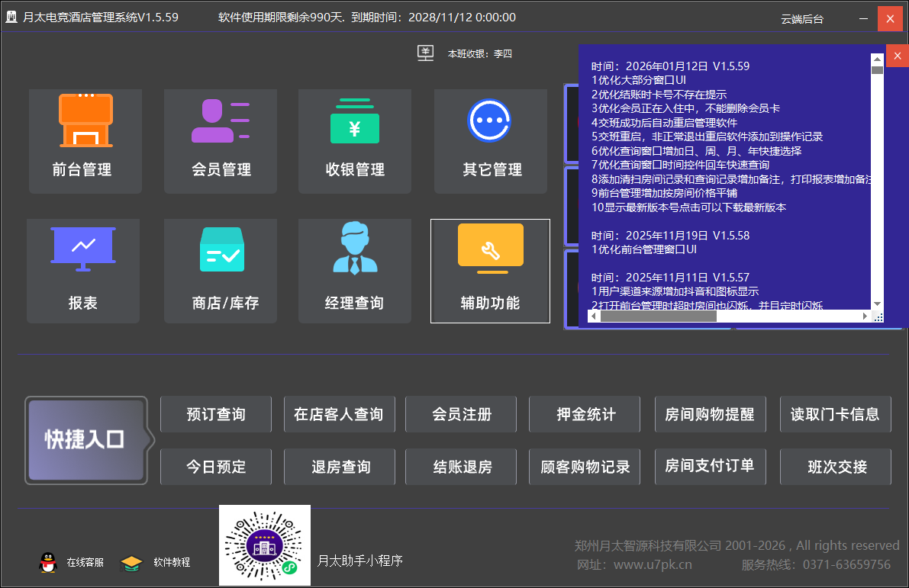
Task: Open the 软件教程 tutorial icon
Action: pyautogui.click(x=132, y=563)
